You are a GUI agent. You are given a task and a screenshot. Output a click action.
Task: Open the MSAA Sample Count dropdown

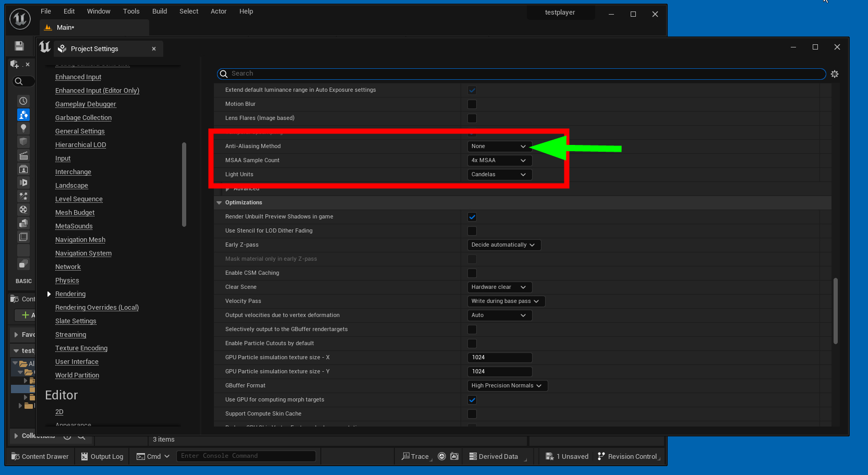point(499,161)
